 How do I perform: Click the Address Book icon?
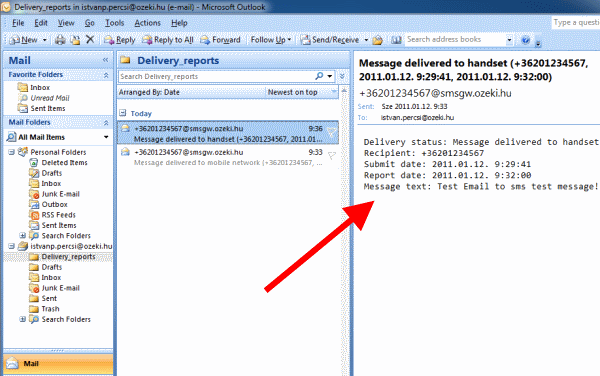[396, 40]
